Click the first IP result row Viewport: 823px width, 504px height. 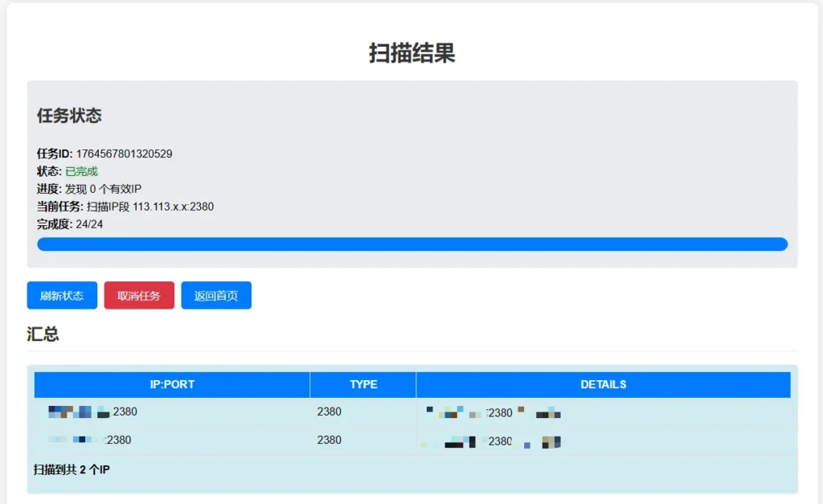pyautogui.click(x=170, y=412)
